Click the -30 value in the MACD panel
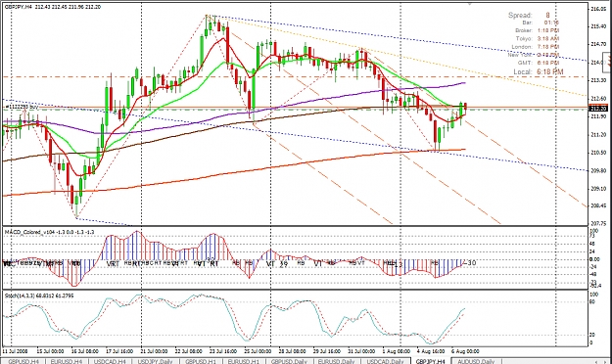612x364 pixels. 471,263
